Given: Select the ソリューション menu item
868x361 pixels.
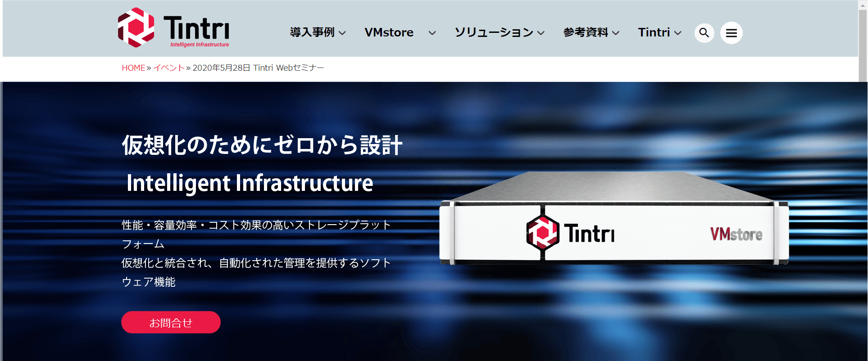Looking at the screenshot, I should [x=494, y=32].
